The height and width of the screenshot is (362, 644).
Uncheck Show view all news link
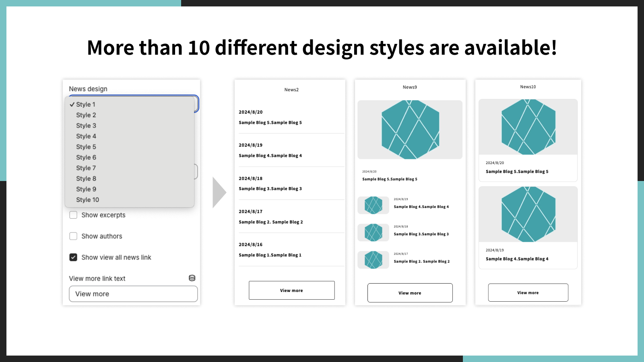pyautogui.click(x=73, y=257)
